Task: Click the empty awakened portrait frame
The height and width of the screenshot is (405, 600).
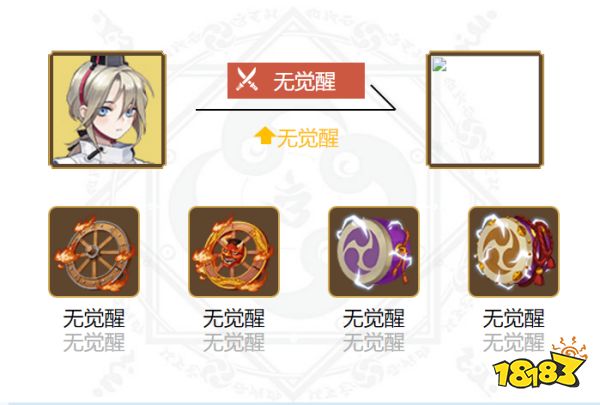Action: pyautogui.click(x=485, y=110)
